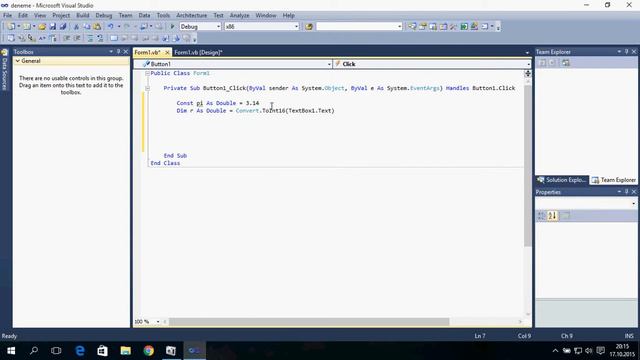
Task: Click the editor horizontal scrollbar thumb
Action: pyautogui.click(x=309, y=322)
